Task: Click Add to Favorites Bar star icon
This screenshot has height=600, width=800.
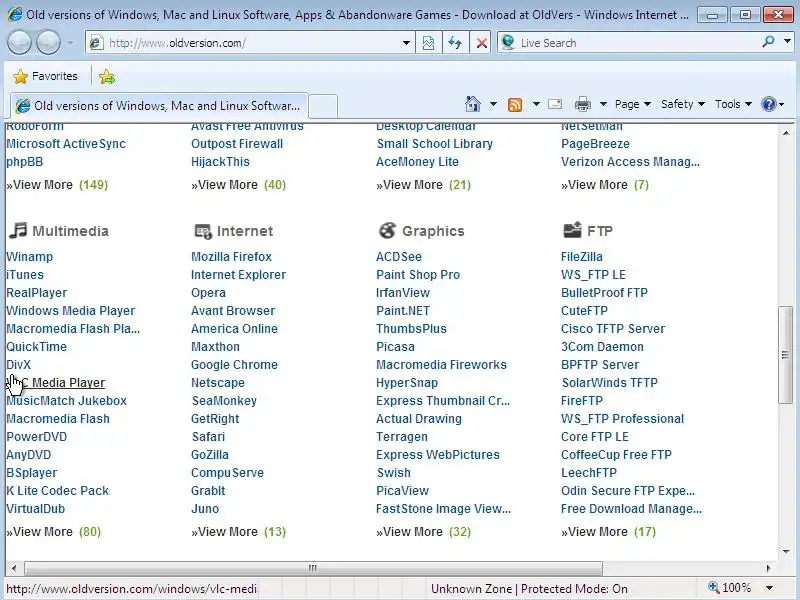Action: pyautogui.click(x=107, y=77)
